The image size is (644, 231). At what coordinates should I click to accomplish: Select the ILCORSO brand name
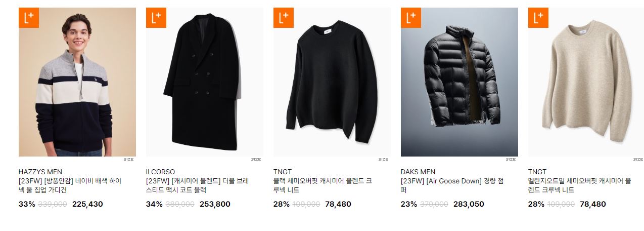click(x=161, y=172)
